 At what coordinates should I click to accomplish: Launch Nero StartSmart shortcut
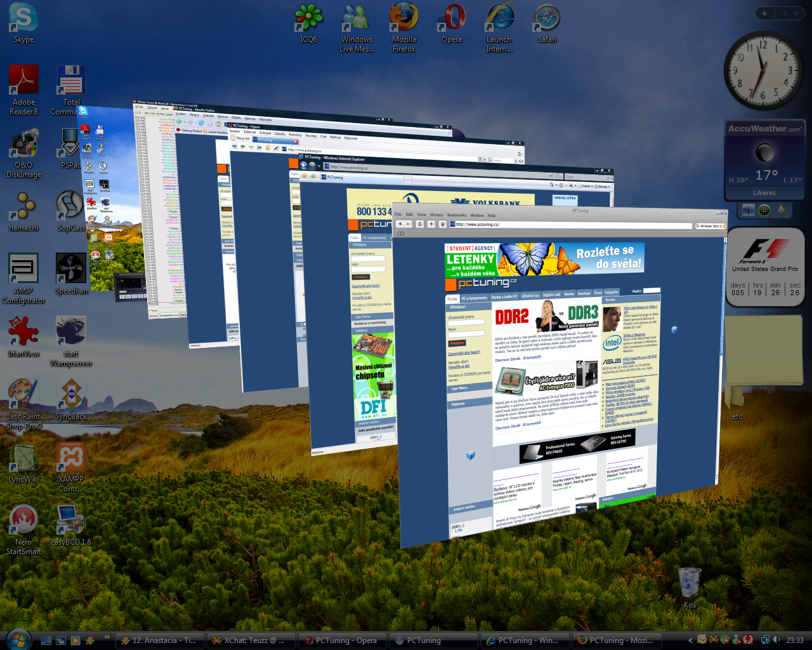[x=23, y=530]
